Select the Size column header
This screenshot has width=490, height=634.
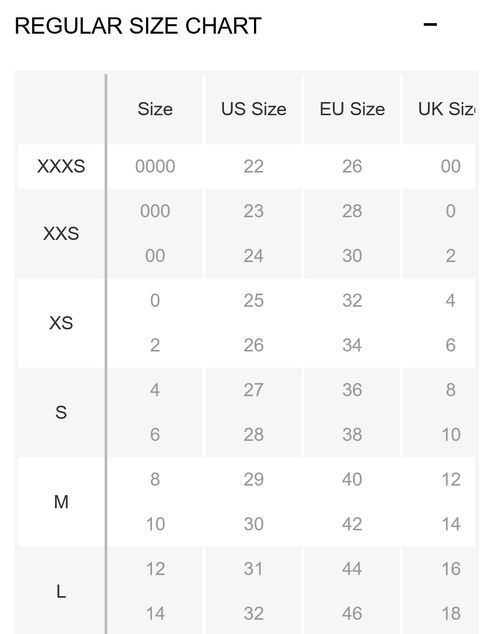(x=155, y=109)
